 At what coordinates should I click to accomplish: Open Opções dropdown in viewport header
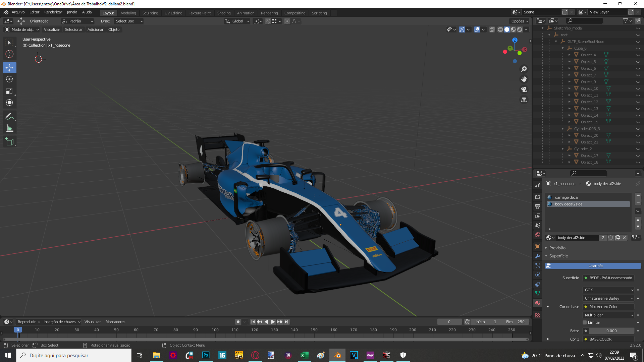pos(520,21)
